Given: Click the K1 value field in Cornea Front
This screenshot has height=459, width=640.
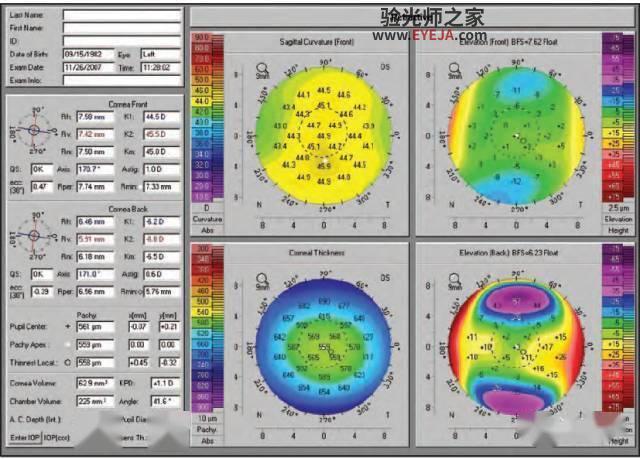Looking at the screenshot, I should (161, 117).
